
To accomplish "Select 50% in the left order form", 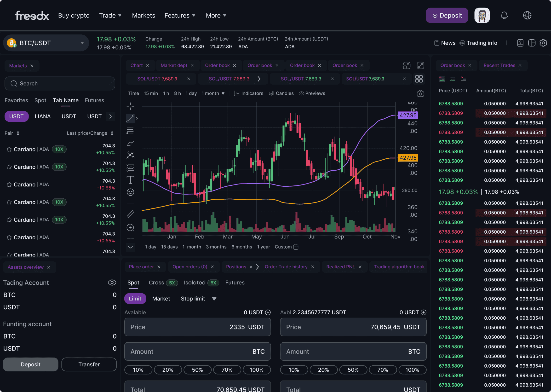I will (197, 369).
